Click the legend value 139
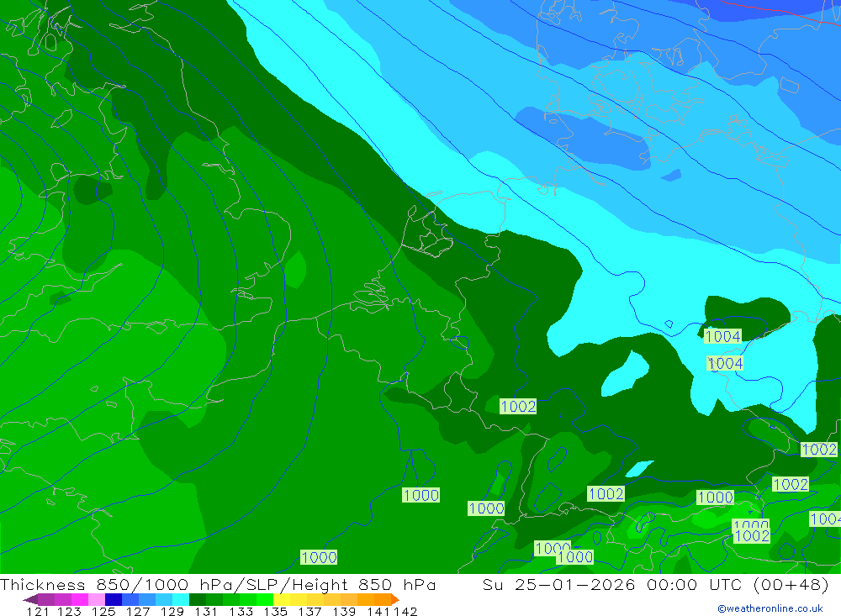 tap(344, 612)
